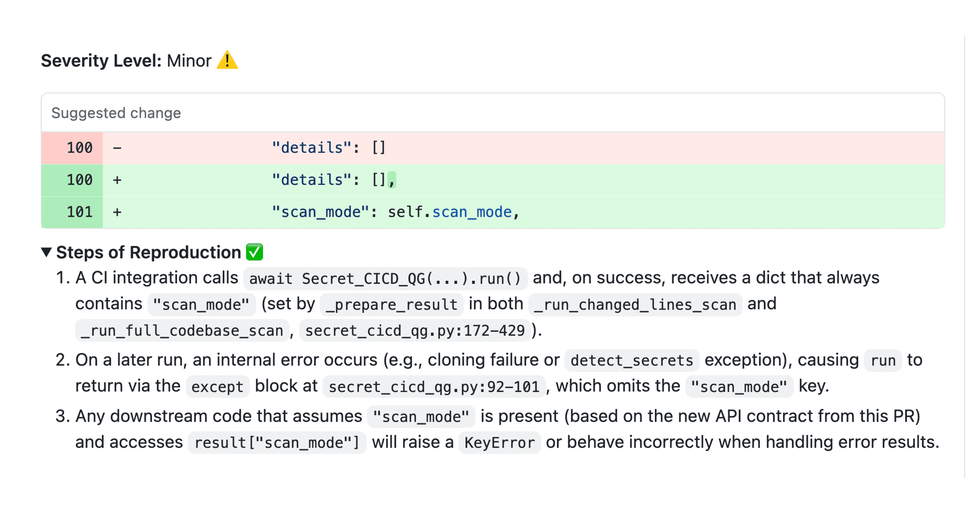The height and width of the screenshot is (514, 980).
Task: Click the red minus sign on removed line 100
Action: point(117,148)
